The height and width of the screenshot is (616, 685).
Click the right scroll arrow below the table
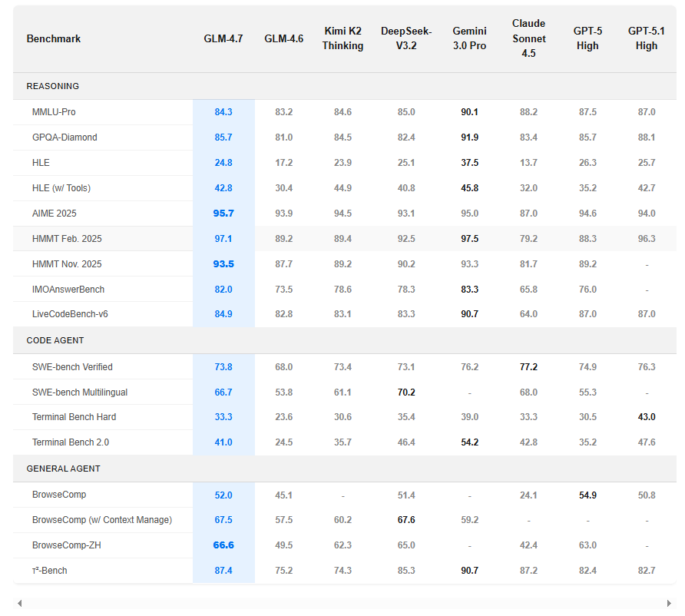pyautogui.click(x=669, y=604)
